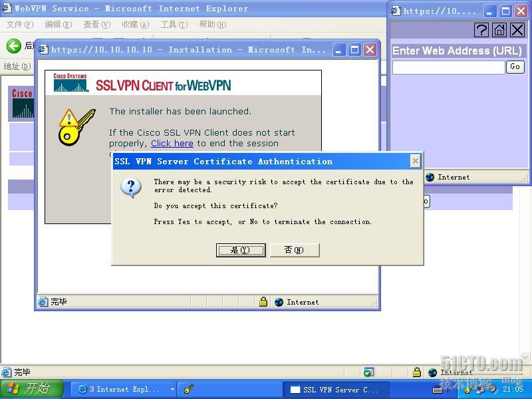Open the 开始 Start menu
Image resolution: width=532 pixels, height=399 pixels.
tap(32, 389)
